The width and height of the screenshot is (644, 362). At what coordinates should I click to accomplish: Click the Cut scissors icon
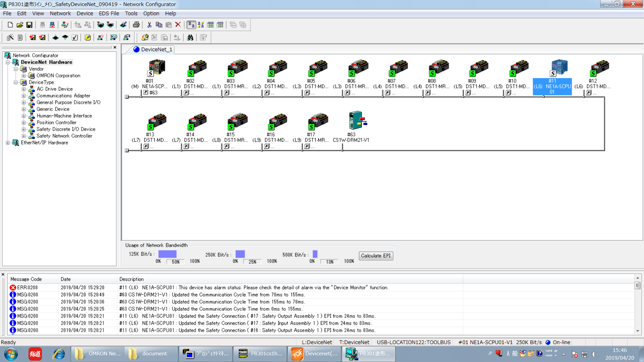[x=149, y=25]
